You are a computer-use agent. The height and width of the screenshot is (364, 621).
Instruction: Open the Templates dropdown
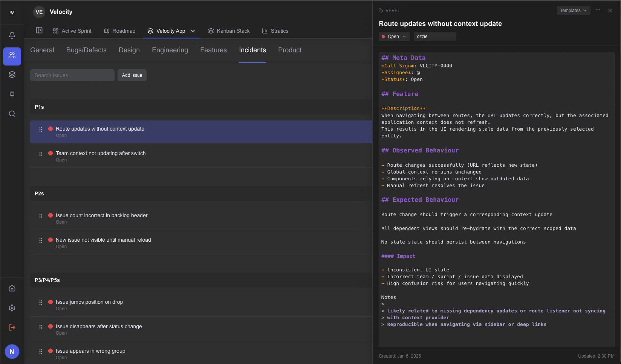pos(573,10)
